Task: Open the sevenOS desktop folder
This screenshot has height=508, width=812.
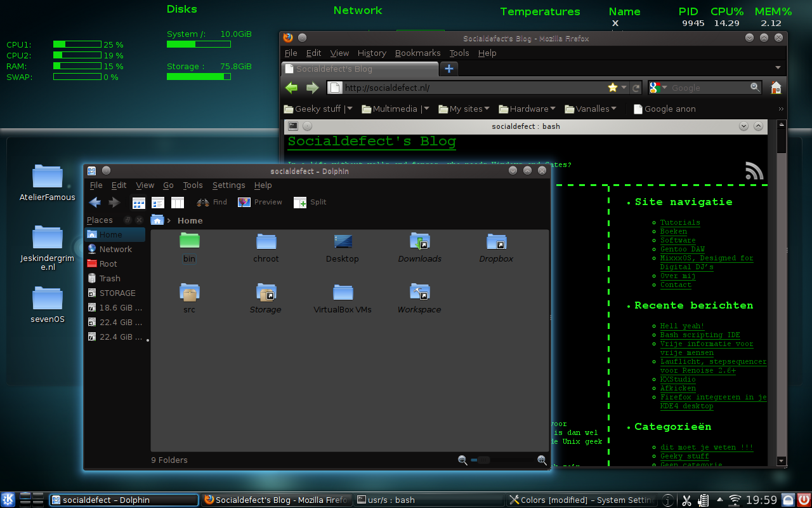Action: [48, 305]
